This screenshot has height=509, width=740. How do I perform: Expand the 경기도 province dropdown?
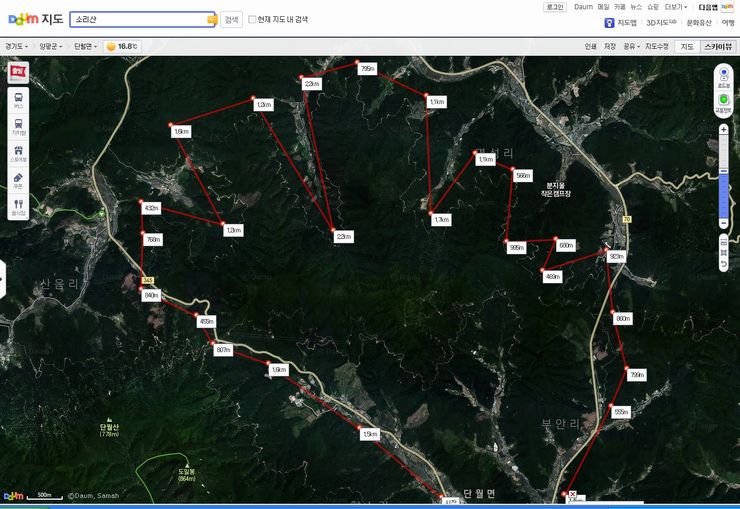(x=16, y=46)
